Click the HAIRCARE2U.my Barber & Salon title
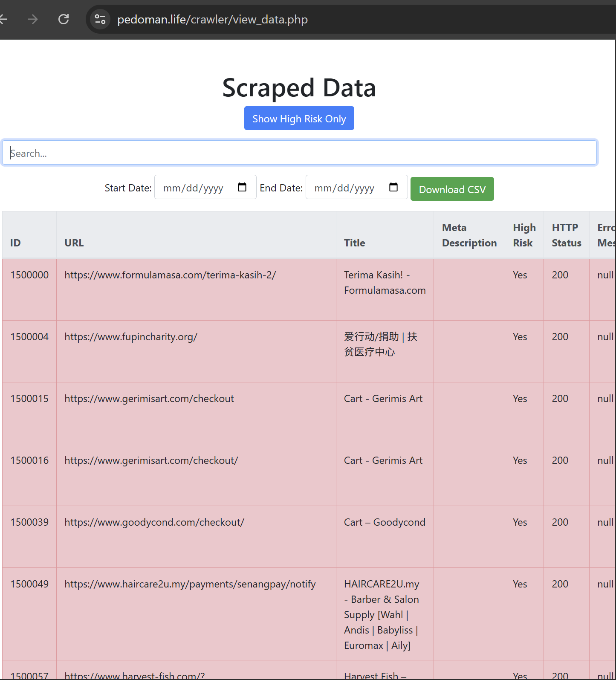616x680 pixels. click(382, 615)
